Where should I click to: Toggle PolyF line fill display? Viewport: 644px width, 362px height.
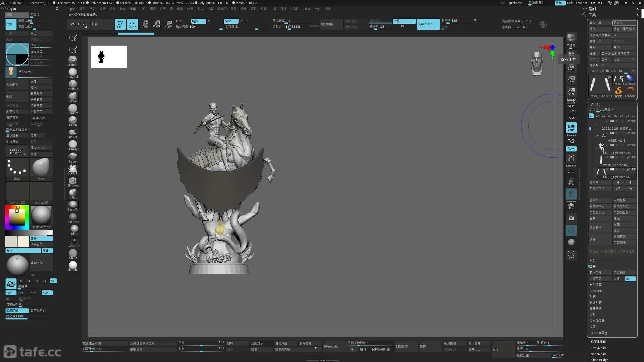pos(571,170)
